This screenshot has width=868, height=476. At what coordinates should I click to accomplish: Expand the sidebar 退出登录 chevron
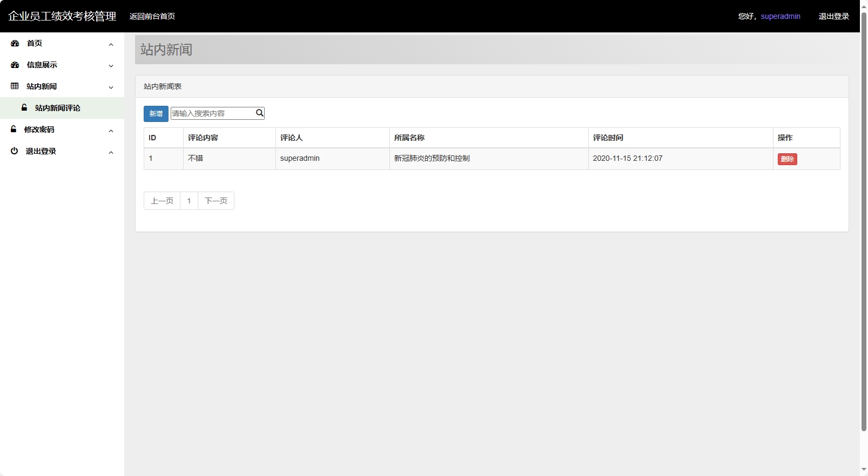111,152
